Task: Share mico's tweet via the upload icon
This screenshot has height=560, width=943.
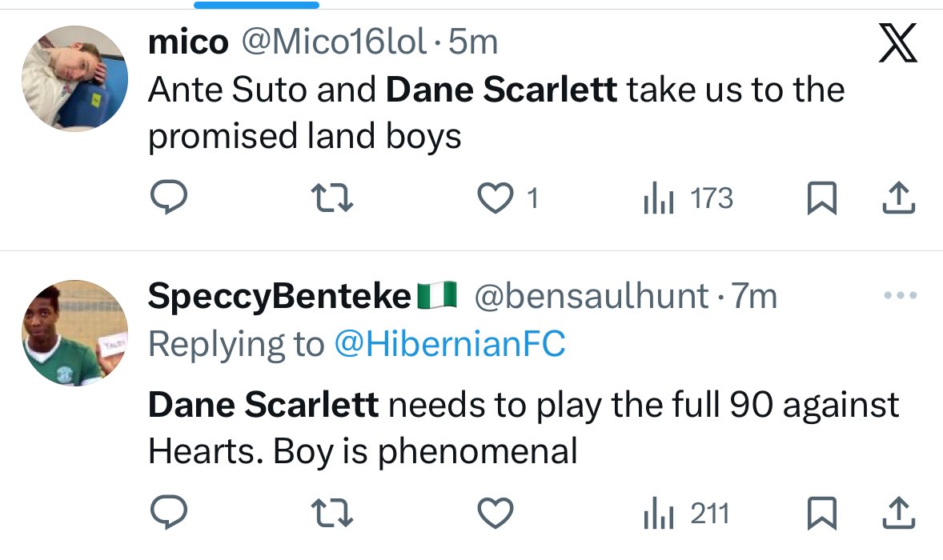Action: click(x=898, y=198)
